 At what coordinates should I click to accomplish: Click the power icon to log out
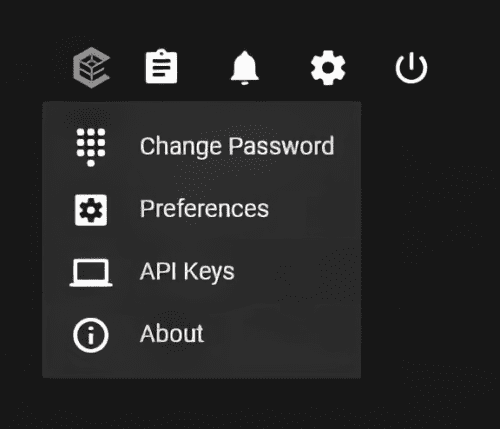click(411, 68)
